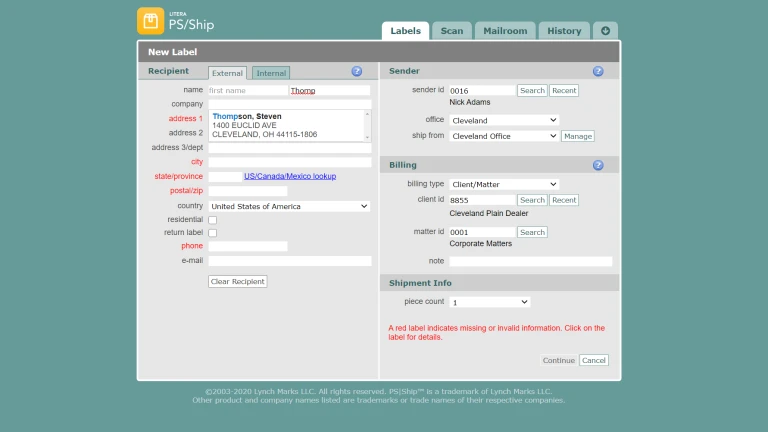
Task: Click the phone input field
Action: tap(248, 246)
